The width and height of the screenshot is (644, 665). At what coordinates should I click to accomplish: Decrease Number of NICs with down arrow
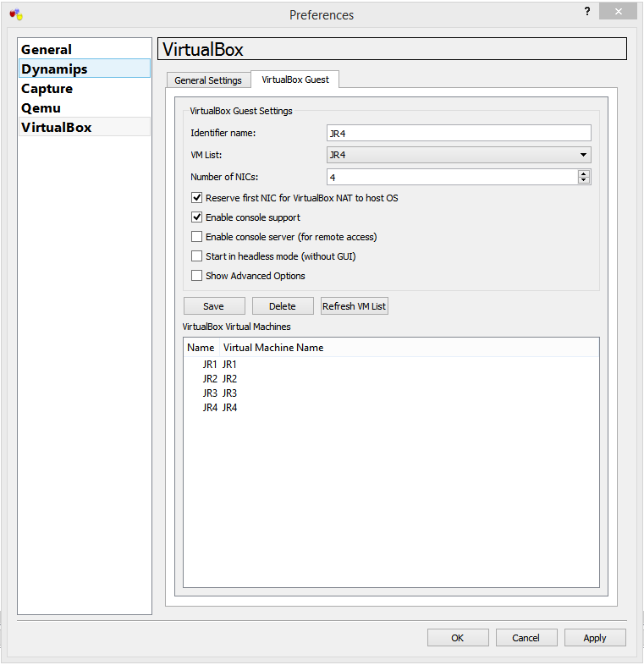click(584, 180)
